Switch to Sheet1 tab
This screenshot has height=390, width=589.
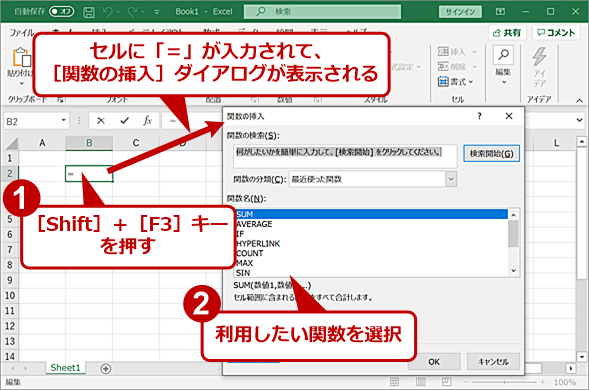coord(65,368)
